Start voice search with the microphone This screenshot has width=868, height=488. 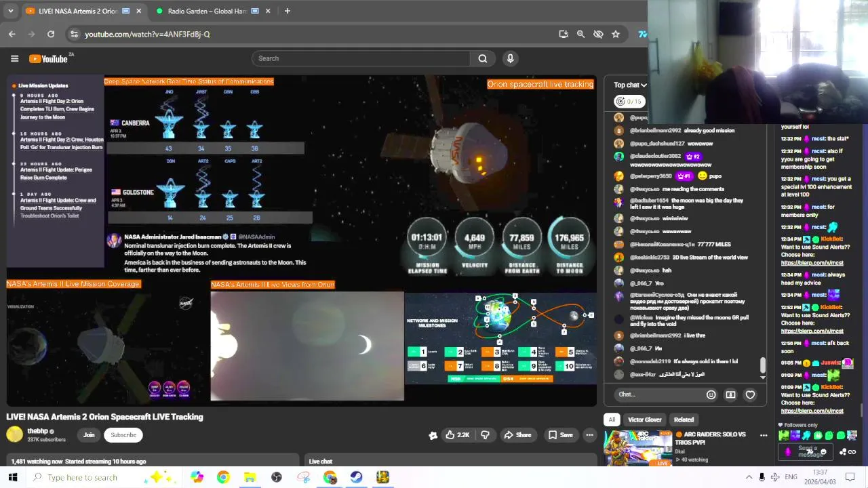pos(511,58)
